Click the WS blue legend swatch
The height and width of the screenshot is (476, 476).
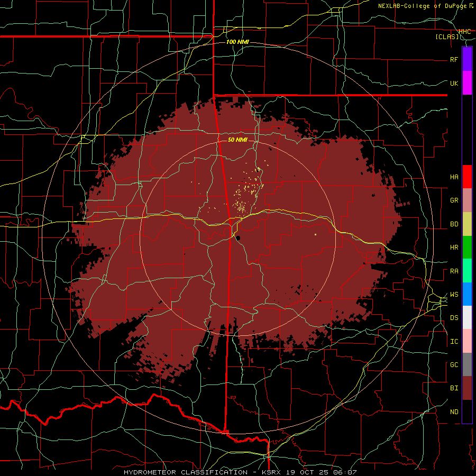(467, 294)
